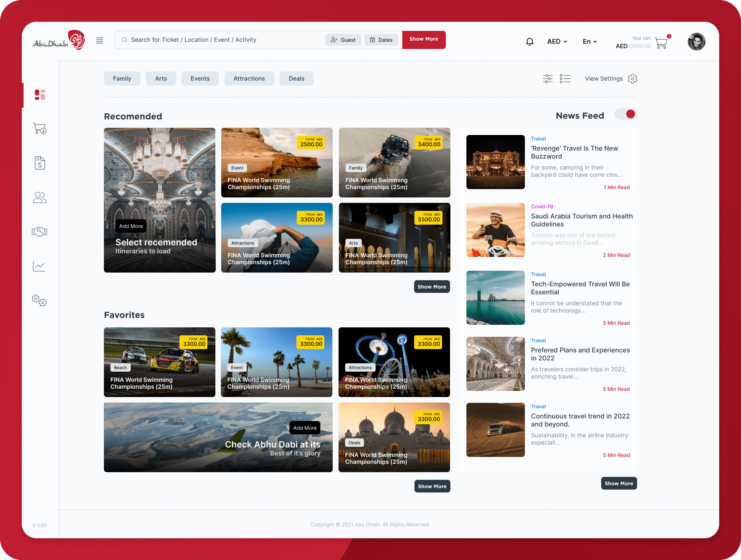
Task: Click the Beach tag on rally card
Action: [121, 368]
